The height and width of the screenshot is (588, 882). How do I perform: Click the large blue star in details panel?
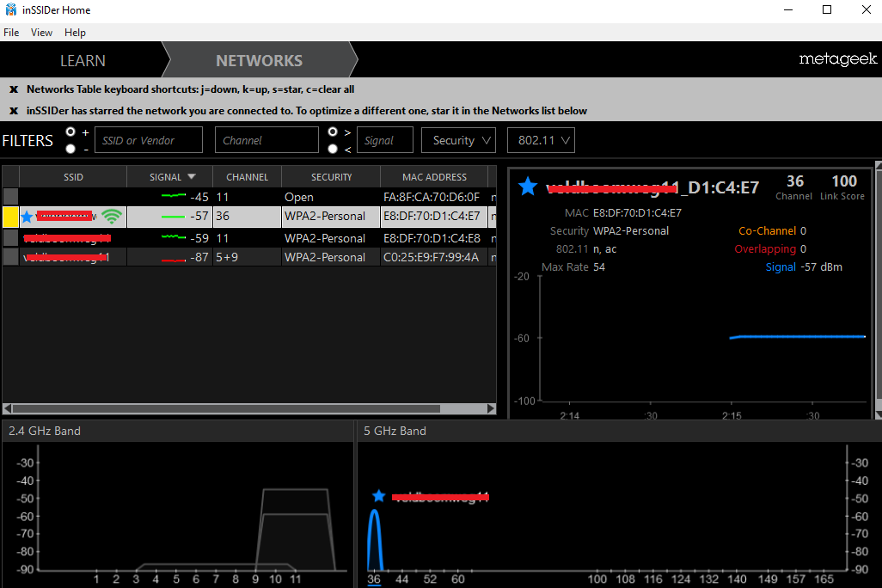(x=528, y=187)
